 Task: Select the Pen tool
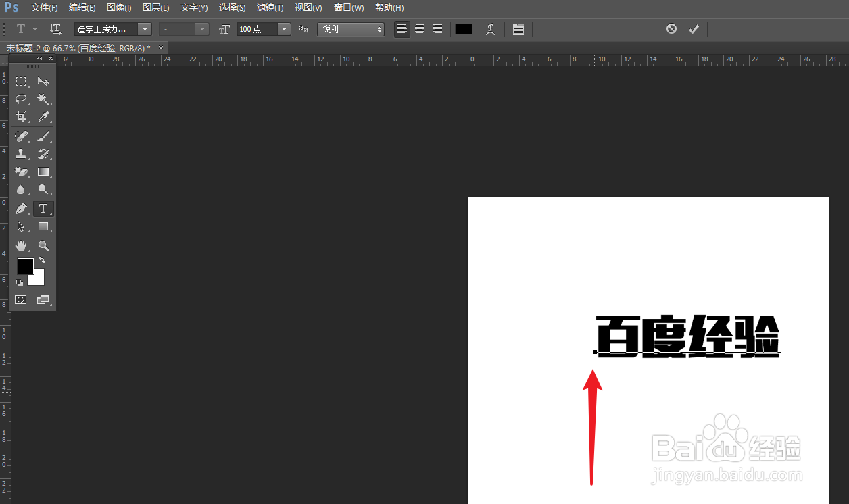tap(22, 209)
